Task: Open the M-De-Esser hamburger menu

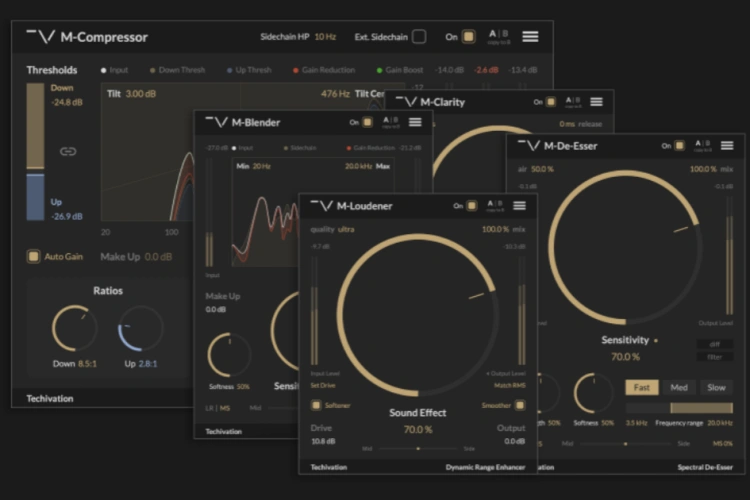Action: (727, 145)
